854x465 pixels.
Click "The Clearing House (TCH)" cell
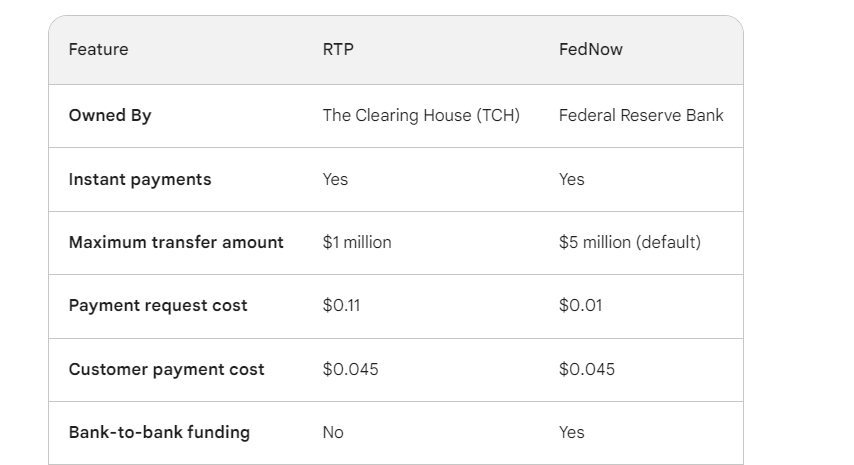click(x=421, y=115)
